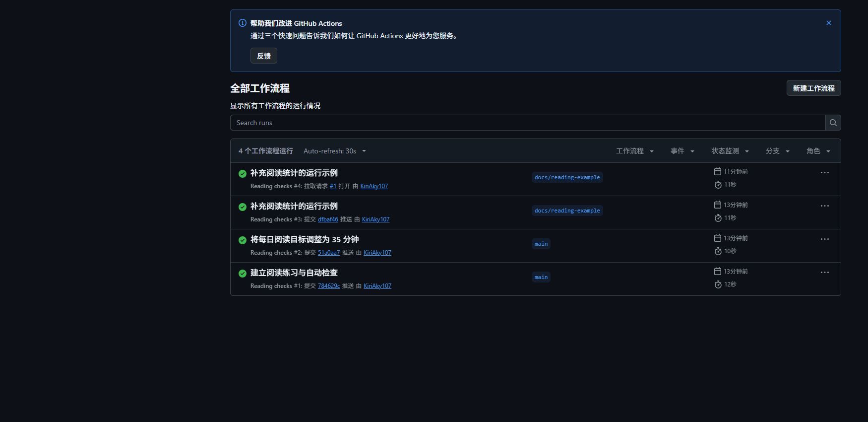Expand the Auto-refresh: 30s dropdown
Screen dimensions: 868x422
click(x=335, y=151)
